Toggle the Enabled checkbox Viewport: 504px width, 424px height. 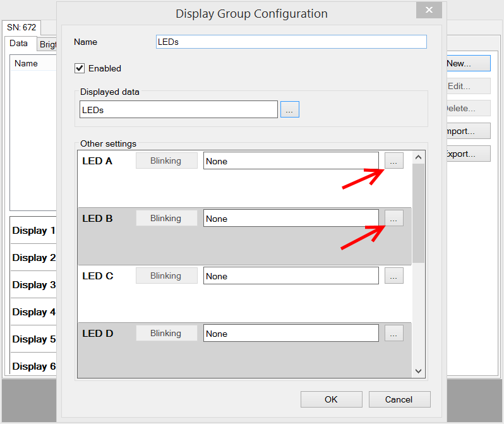click(80, 68)
